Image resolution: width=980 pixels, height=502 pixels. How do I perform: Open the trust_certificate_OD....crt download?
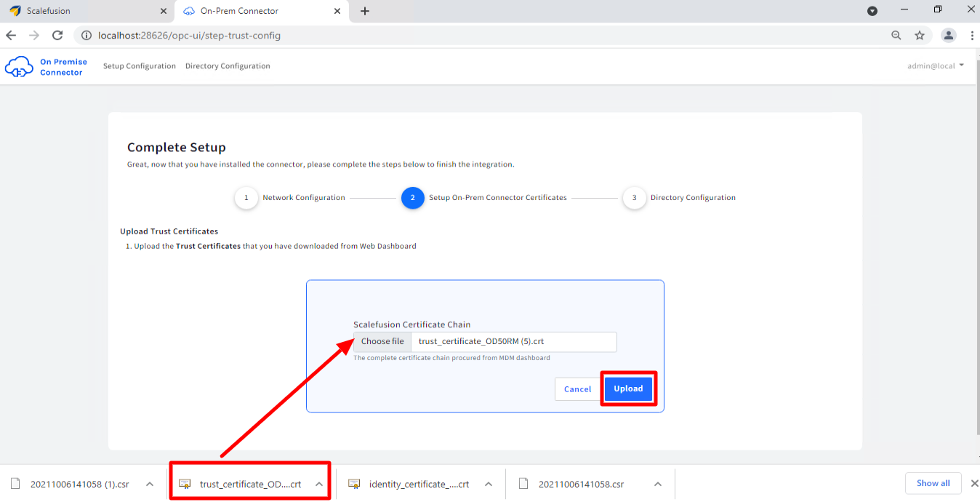tap(250, 485)
